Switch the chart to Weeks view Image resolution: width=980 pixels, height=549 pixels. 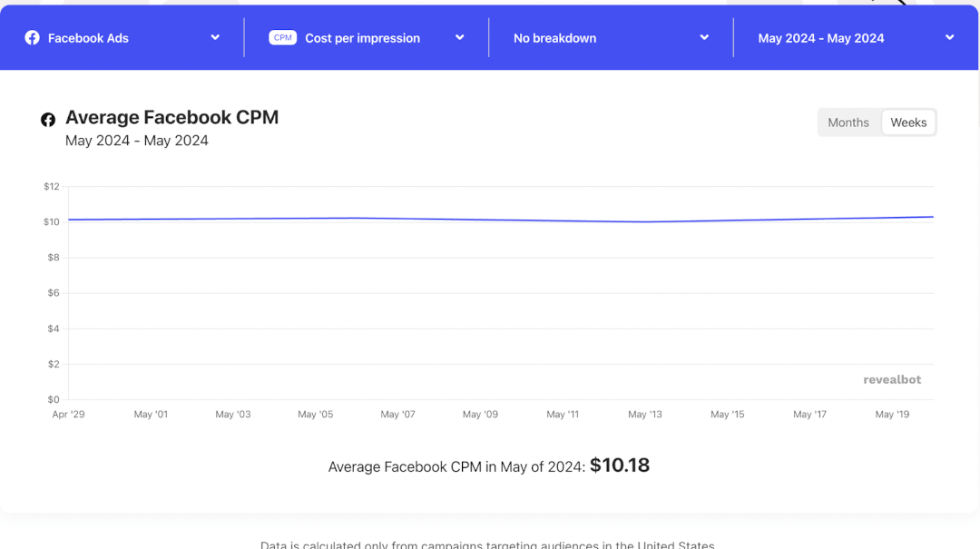908,123
